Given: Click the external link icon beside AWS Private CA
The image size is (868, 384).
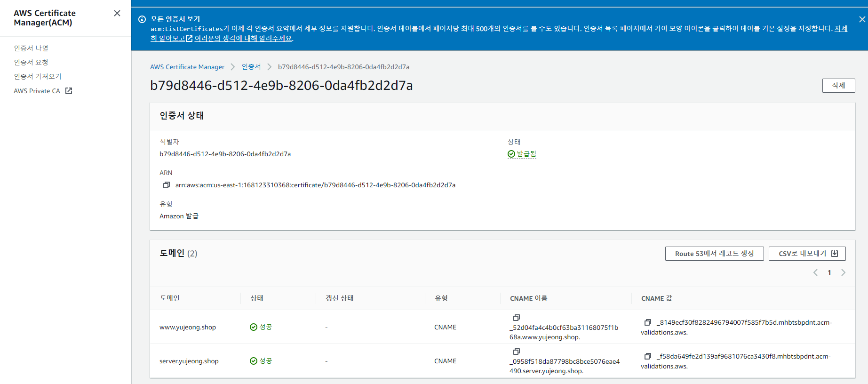Looking at the screenshot, I should pos(69,91).
